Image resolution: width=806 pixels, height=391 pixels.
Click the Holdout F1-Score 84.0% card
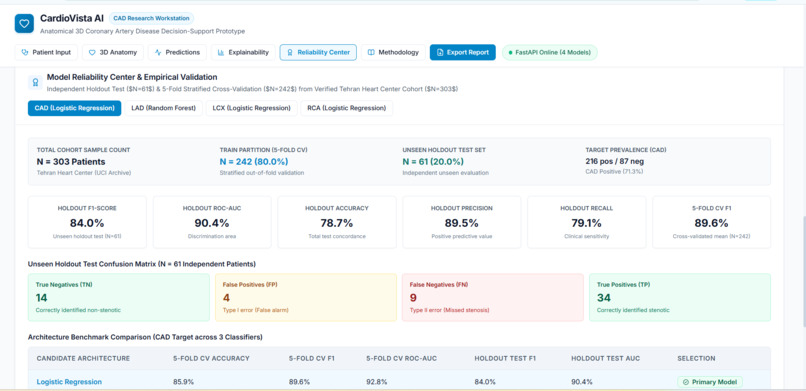[87, 222]
